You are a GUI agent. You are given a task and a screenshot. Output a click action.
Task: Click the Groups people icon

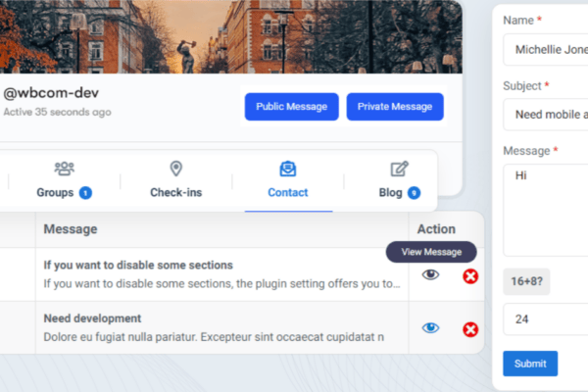pyautogui.click(x=64, y=169)
